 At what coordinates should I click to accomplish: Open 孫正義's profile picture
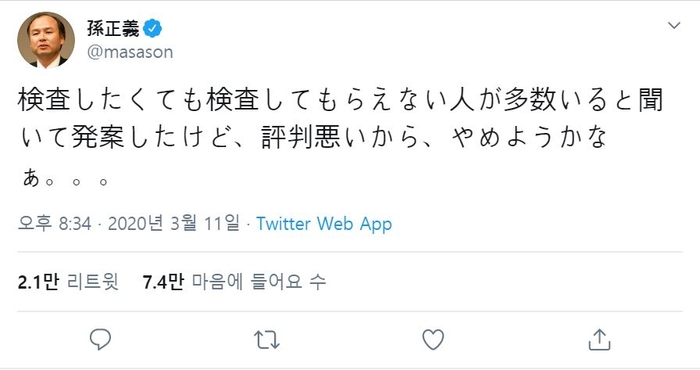(46, 40)
